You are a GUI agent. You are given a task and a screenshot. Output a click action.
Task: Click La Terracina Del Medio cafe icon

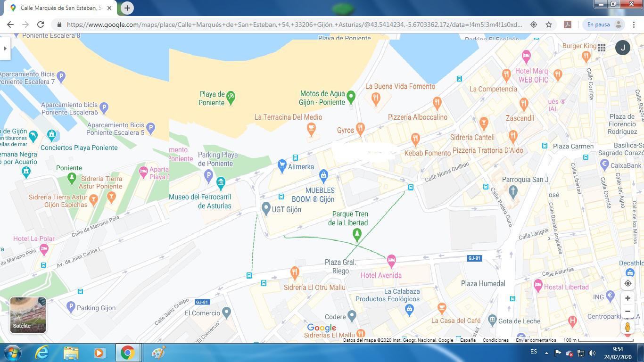click(x=311, y=128)
